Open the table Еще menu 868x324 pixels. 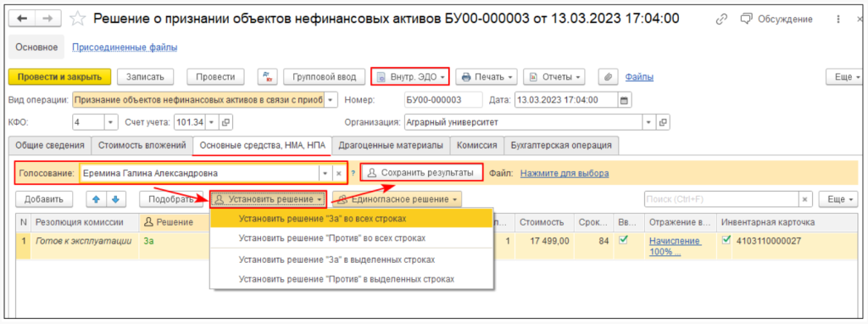point(838,198)
